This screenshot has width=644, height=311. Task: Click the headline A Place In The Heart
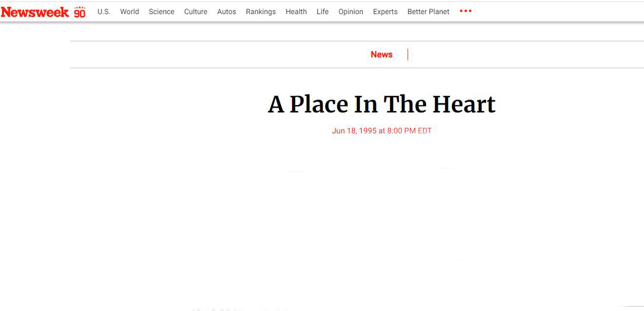(381, 105)
